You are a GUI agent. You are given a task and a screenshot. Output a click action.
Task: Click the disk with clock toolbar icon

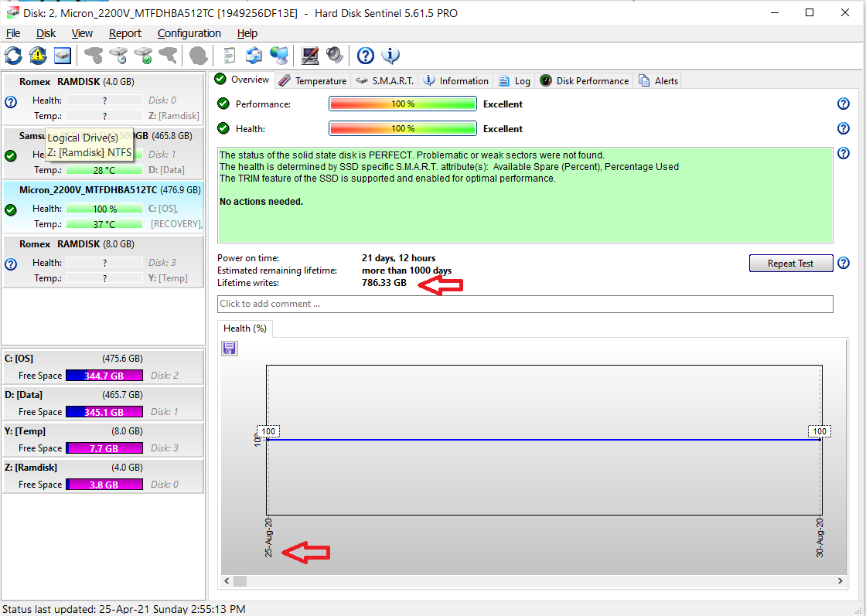coord(118,55)
